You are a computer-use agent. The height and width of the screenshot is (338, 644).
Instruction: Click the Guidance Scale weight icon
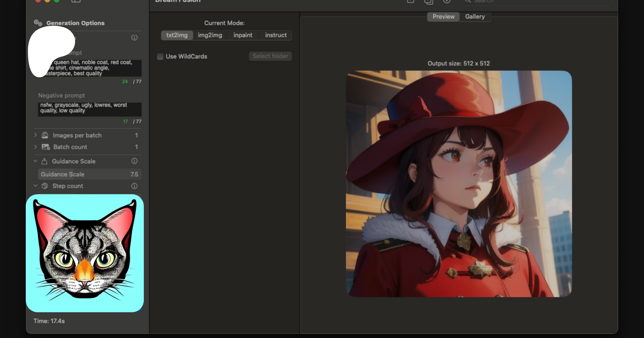(x=44, y=161)
